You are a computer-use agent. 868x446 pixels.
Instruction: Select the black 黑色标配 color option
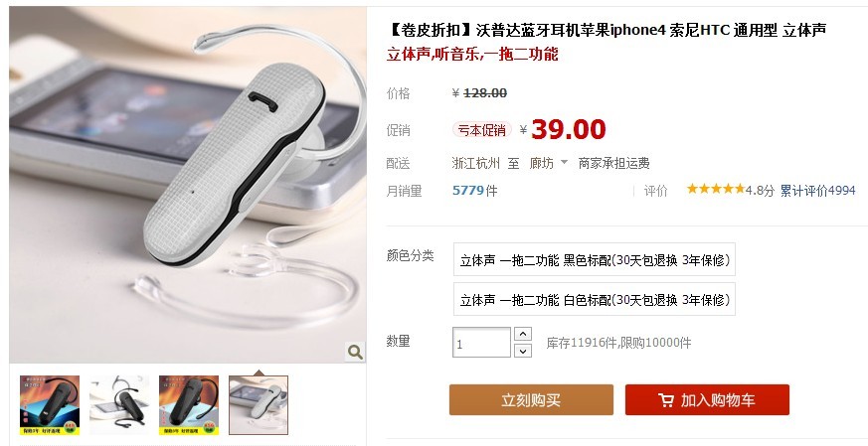594,259
